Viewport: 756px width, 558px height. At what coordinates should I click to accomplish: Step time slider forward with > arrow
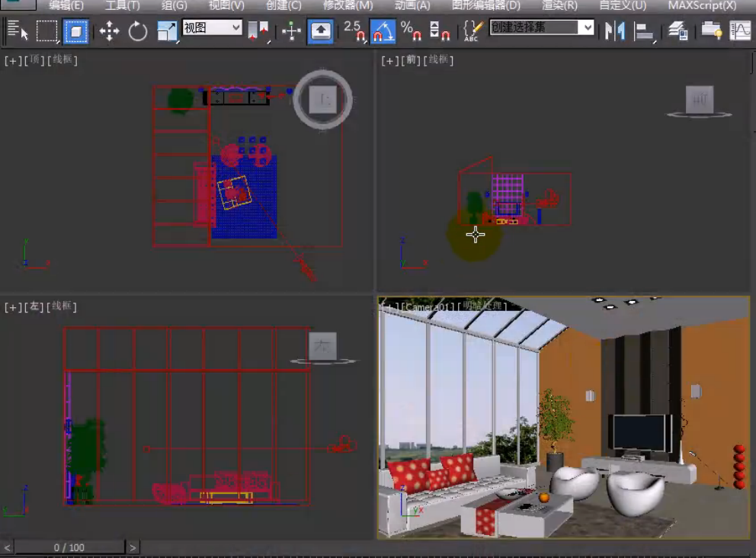click(133, 547)
